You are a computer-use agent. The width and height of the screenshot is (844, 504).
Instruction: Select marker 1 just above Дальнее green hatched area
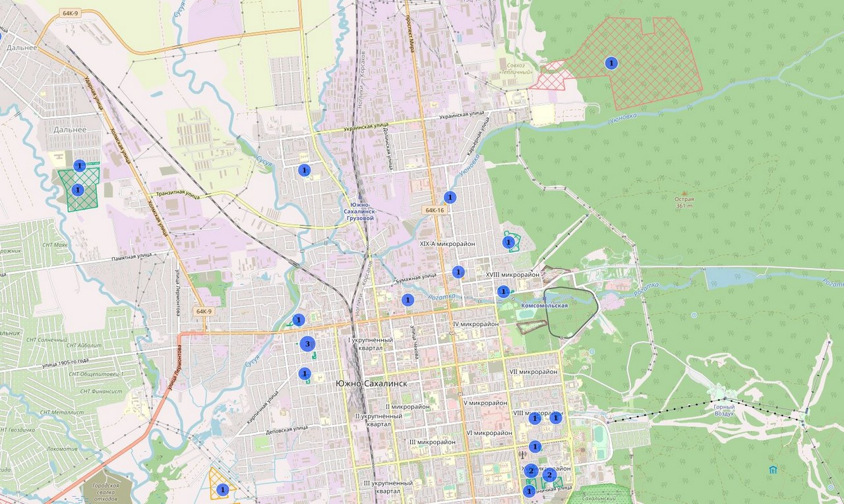[x=80, y=165]
